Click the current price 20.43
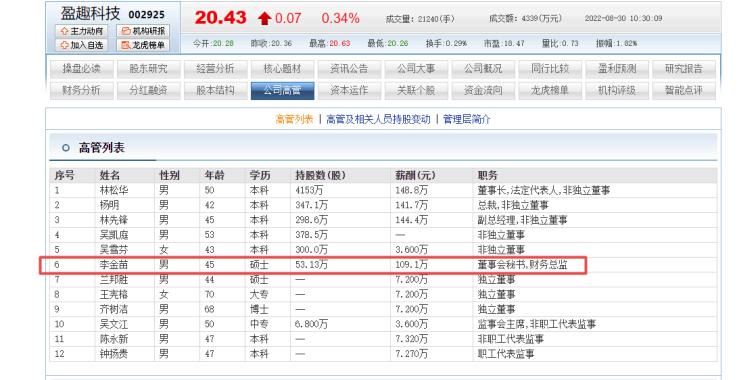This screenshot has width=738, height=380. 220,18
